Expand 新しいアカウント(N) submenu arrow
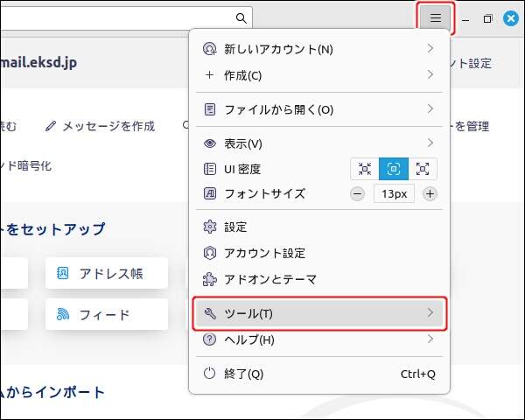Image resolution: width=525 pixels, height=420 pixels. point(430,49)
